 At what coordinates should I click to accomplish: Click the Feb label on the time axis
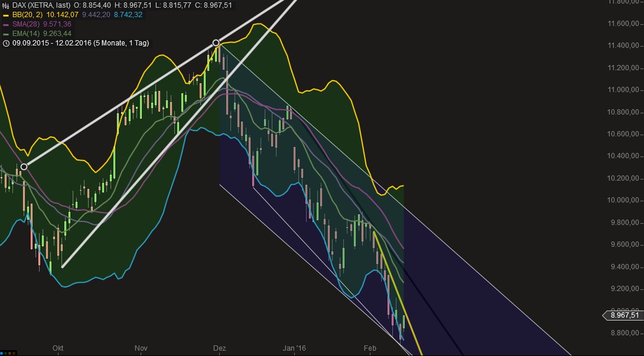(x=369, y=348)
